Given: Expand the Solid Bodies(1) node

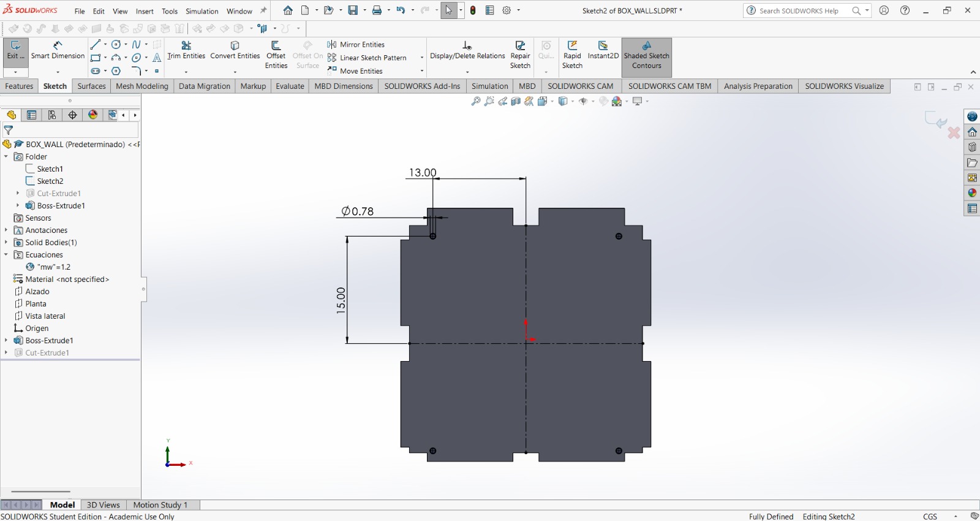Looking at the screenshot, I should pos(6,242).
